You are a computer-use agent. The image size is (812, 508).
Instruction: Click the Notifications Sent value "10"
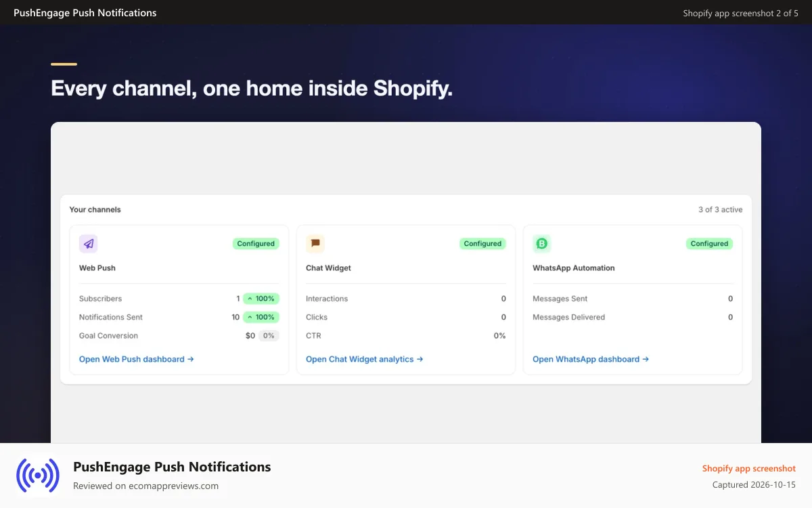click(x=235, y=317)
